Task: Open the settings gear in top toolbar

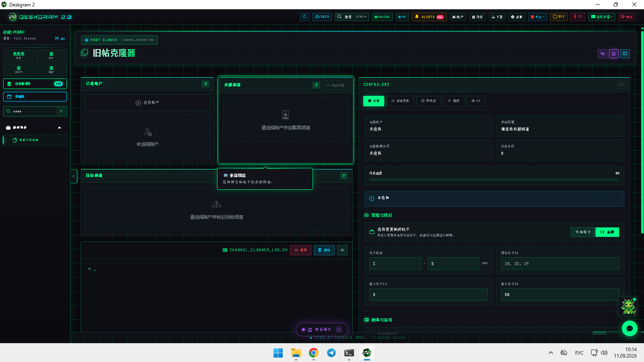Action: [x=517, y=17]
